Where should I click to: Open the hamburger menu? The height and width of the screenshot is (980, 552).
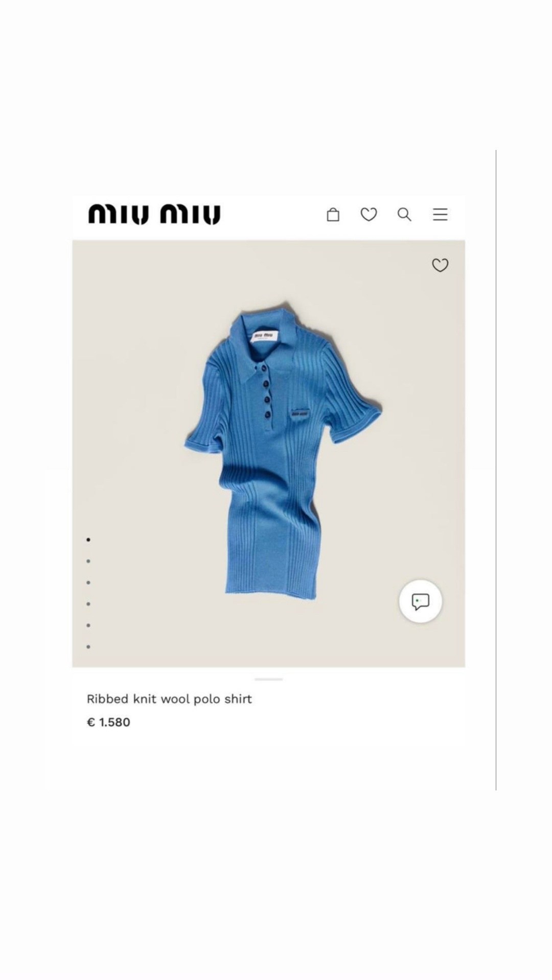[440, 215]
